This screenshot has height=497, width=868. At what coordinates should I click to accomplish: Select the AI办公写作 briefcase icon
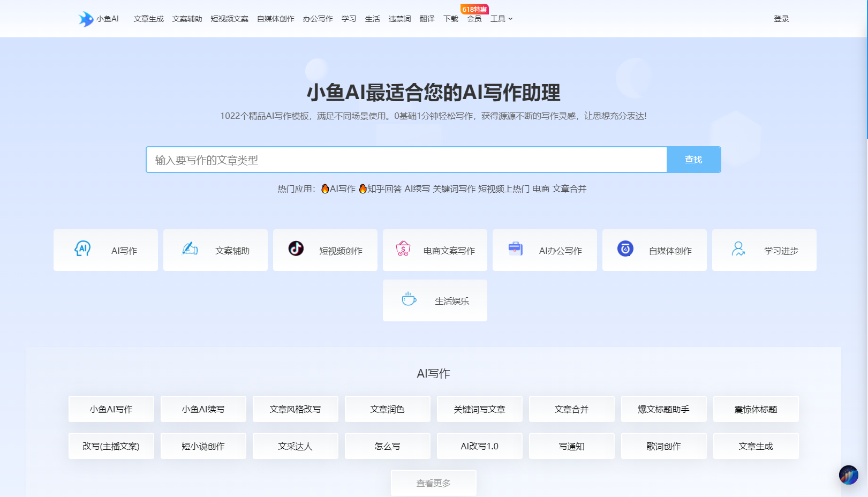[515, 248]
